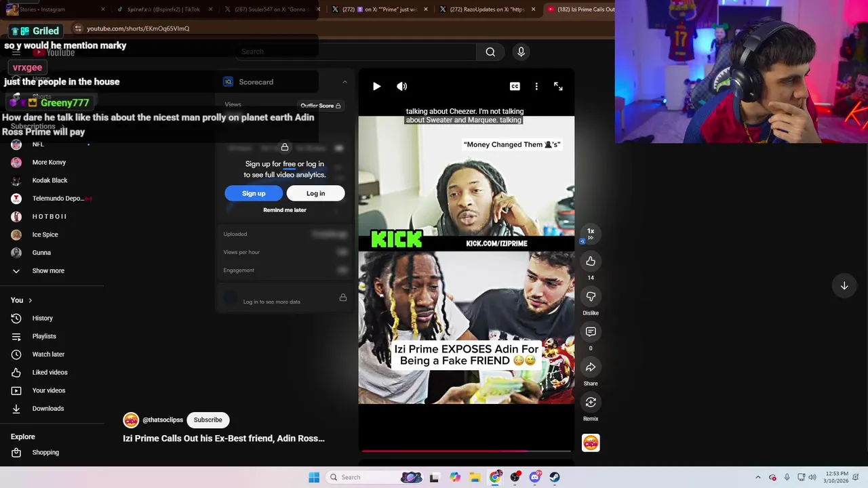This screenshot has width=868, height=488.
Task: Open the Windows Start menu
Action: point(314,477)
